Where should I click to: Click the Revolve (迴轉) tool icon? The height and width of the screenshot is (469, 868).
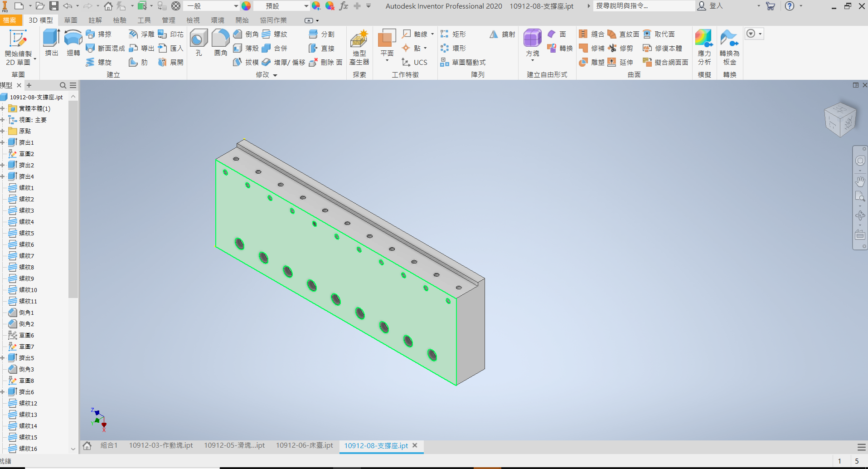73,42
